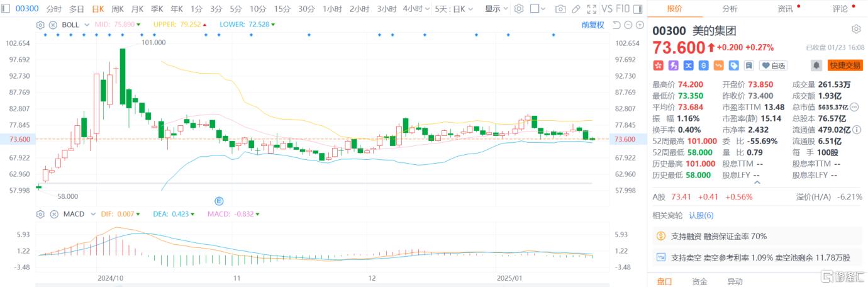Image resolution: width=868 pixels, height=287 pixels.
Task: Select the 1小时 hourly interval
Action: pos(332,9)
